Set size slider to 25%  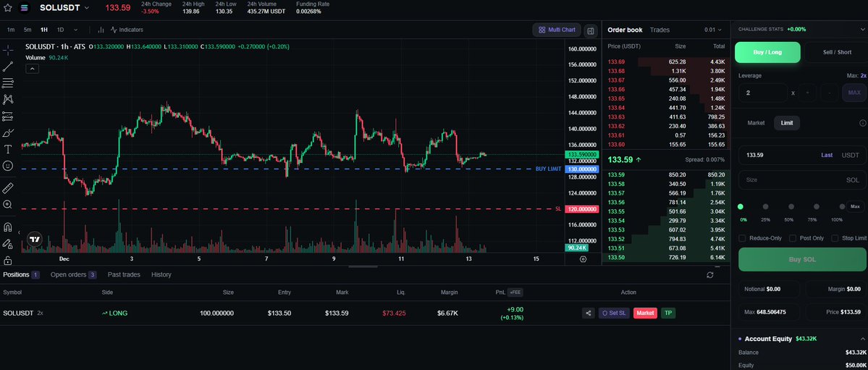[x=766, y=206]
